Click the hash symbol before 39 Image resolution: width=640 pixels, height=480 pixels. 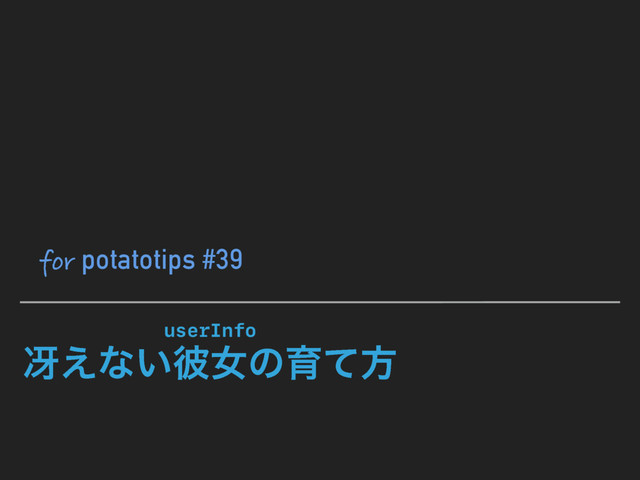click(209, 260)
